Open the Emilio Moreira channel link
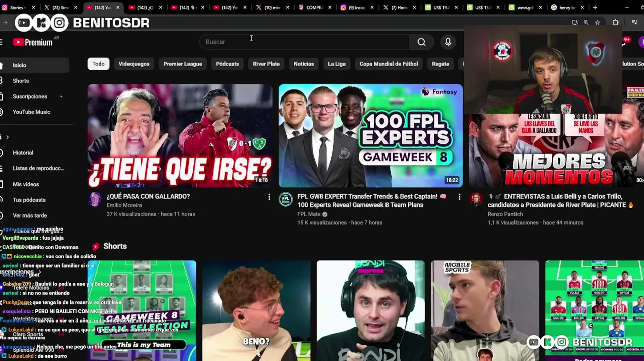644x361 pixels. [x=124, y=205]
